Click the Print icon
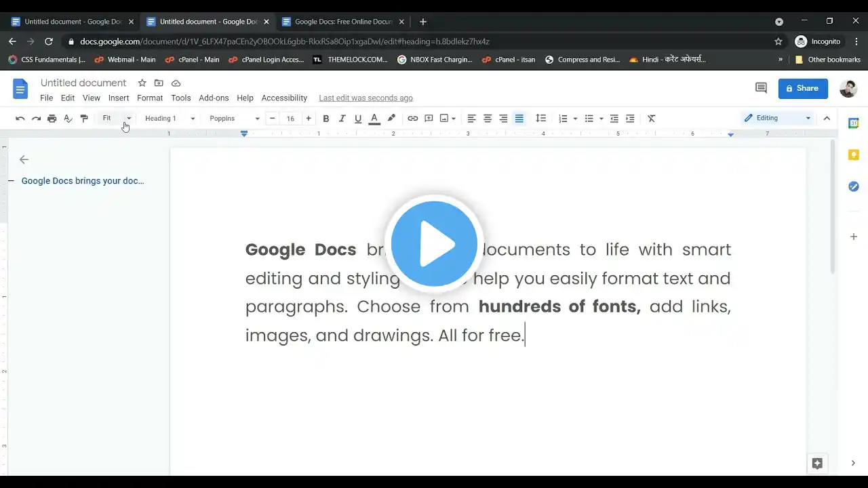The height and width of the screenshot is (488, 868). 52,119
